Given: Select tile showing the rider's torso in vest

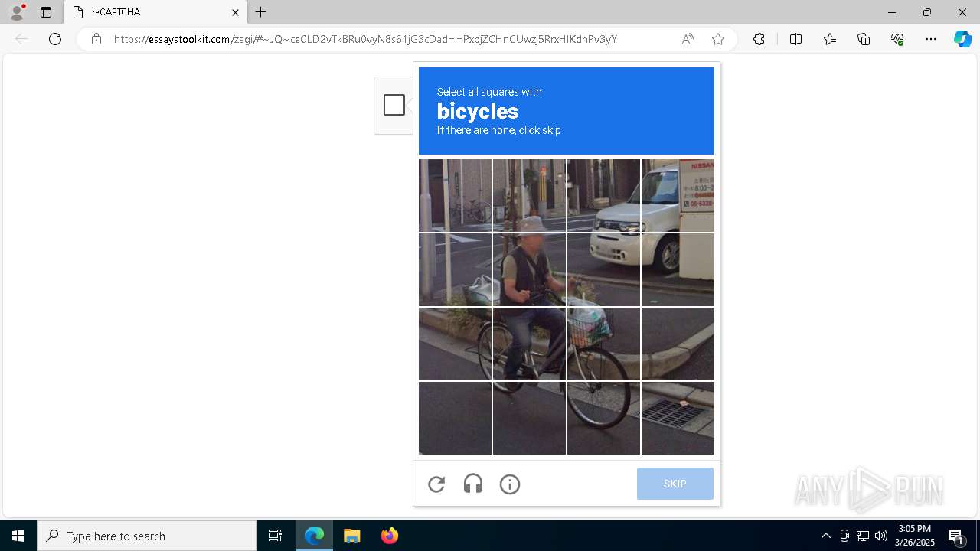Looking at the screenshot, I should point(529,269).
